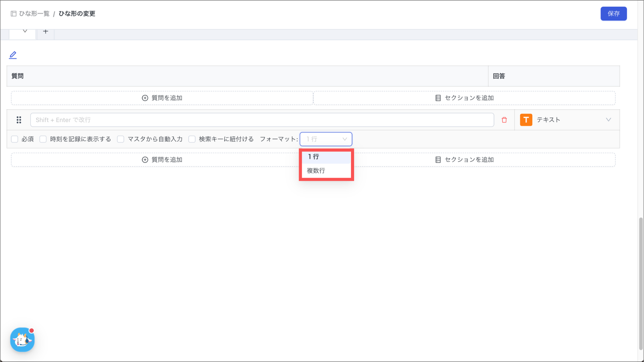Open the chat mascot support widget
The image size is (644, 362).
[x=22, y=340]
